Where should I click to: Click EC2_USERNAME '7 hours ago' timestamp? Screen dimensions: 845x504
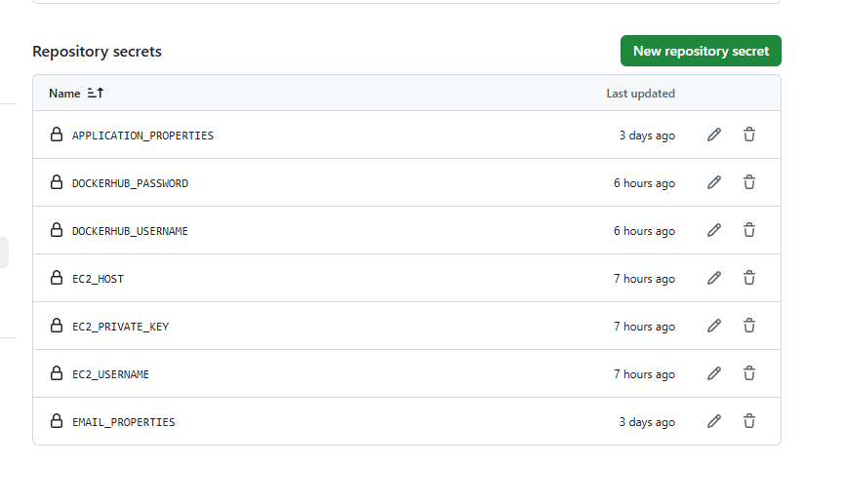tap(644, 374)
